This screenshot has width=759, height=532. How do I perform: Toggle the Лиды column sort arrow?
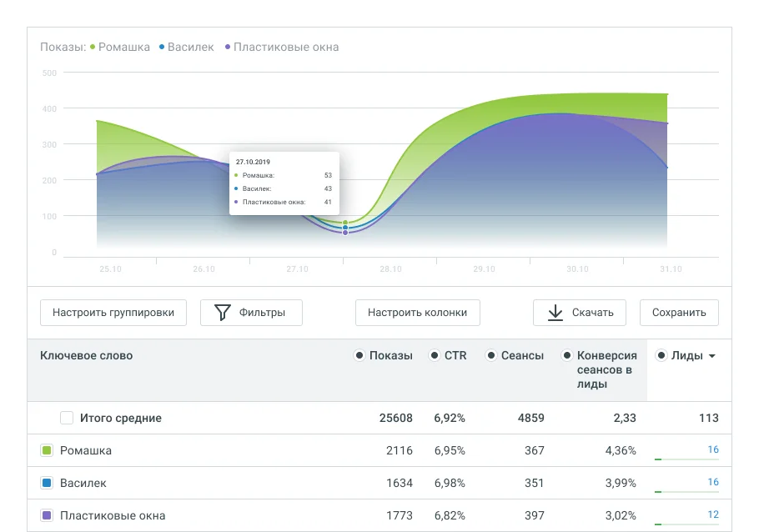click(x=711, y=357)
